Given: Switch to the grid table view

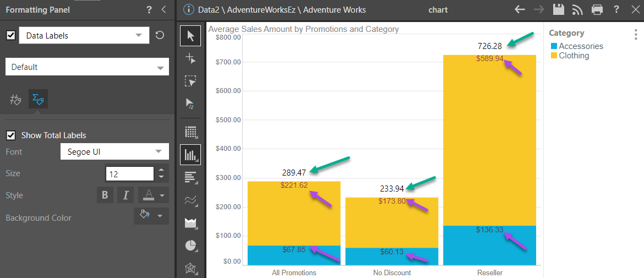Looking at the screenshot, I should click(x=190, y=132).
